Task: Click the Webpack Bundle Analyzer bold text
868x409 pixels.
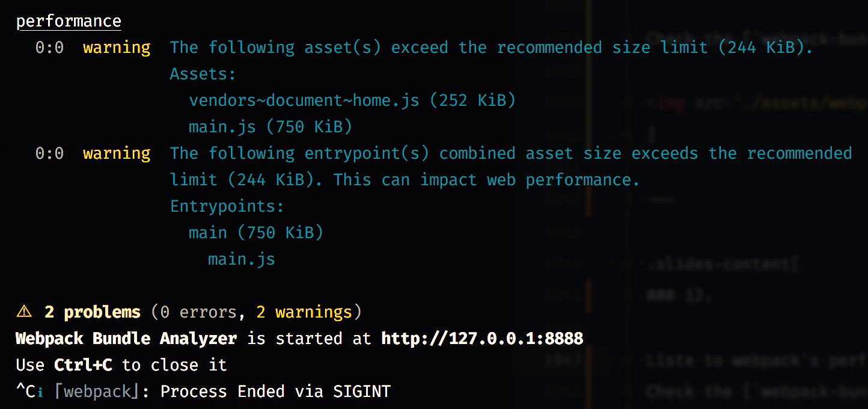Action: tap(126, 339)
